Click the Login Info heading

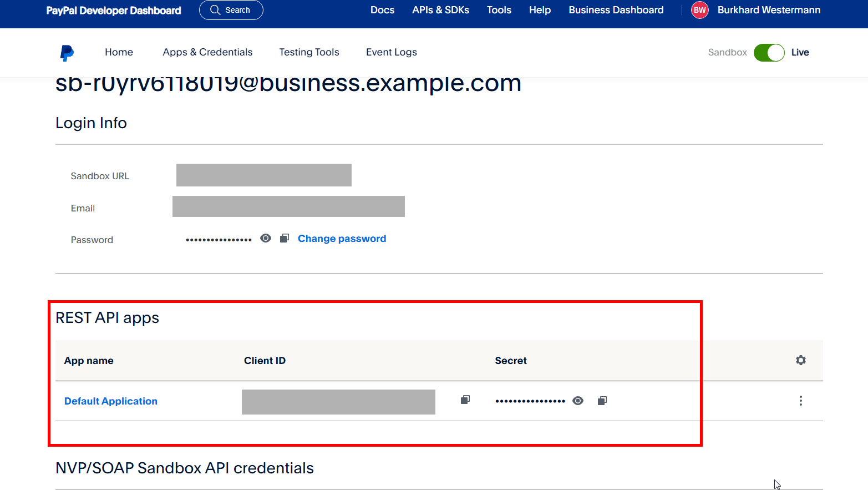pos(91,123)
